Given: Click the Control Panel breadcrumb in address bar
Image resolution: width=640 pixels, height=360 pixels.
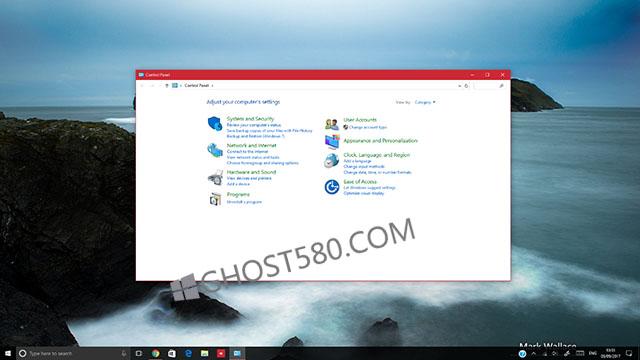Looking at the screenshot, I should [197, 86].
